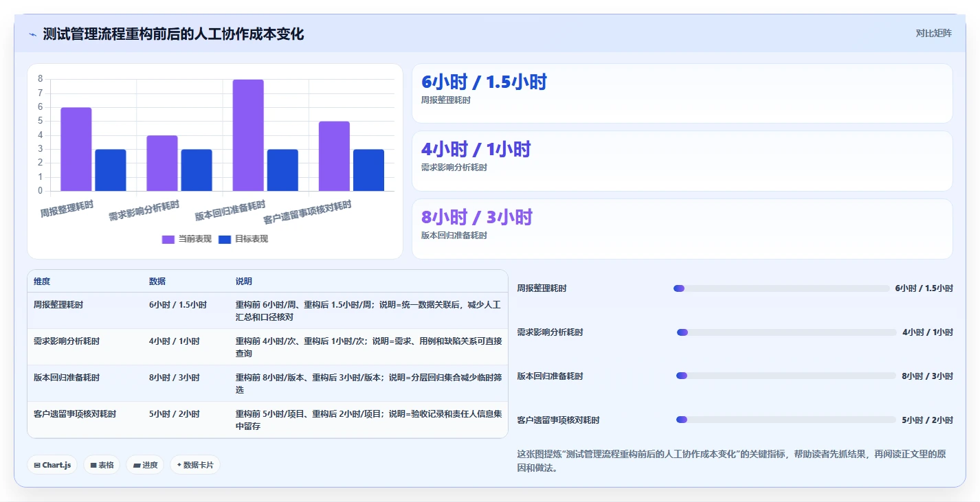Click the 表格 chip
The width and height of the screenshot is (980, 502).
102,465
